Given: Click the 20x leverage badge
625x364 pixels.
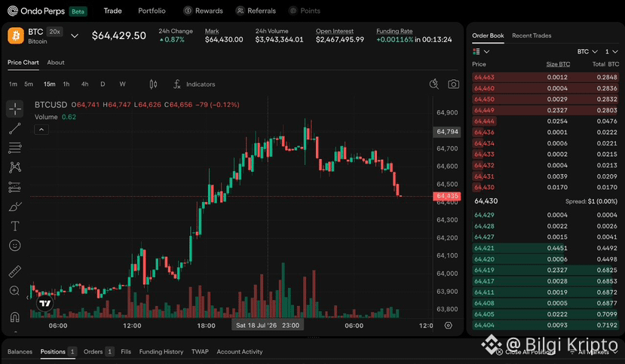Looking at the screenshot, I should [x=54, y=32].
